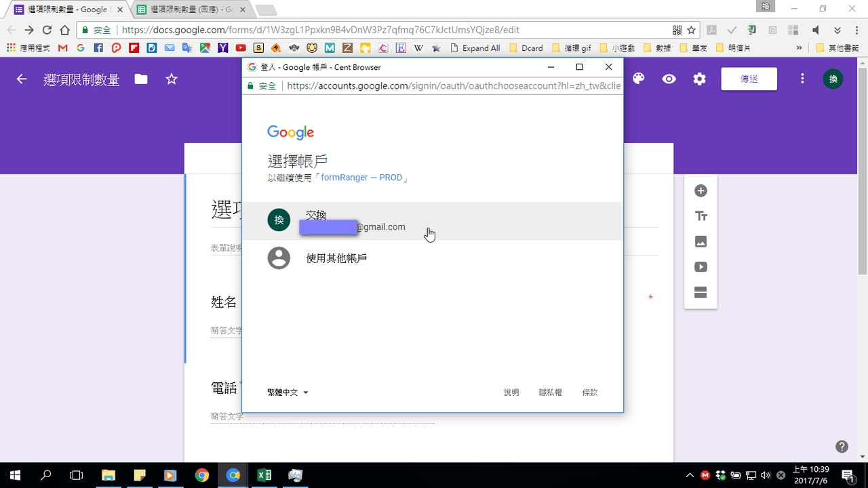This screenshot has width=868, height=488.
Task: Click move to folder icon
Action: [x=141, y=79]
